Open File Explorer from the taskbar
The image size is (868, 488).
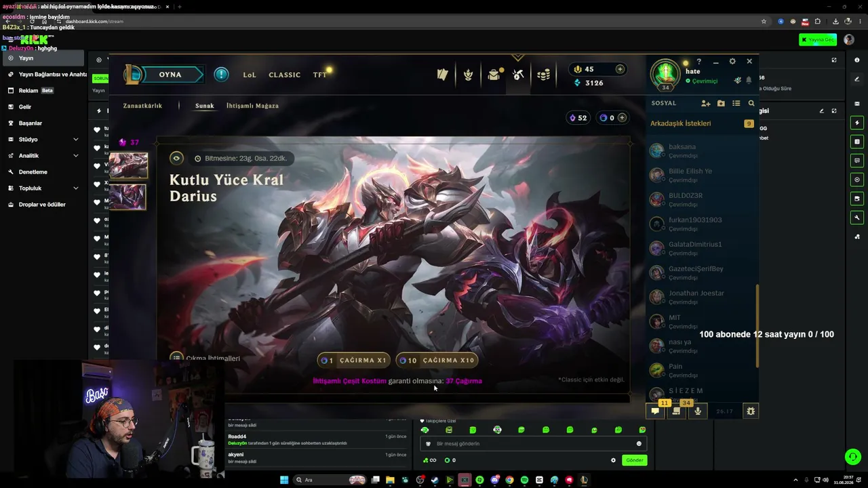click(390, 480)
